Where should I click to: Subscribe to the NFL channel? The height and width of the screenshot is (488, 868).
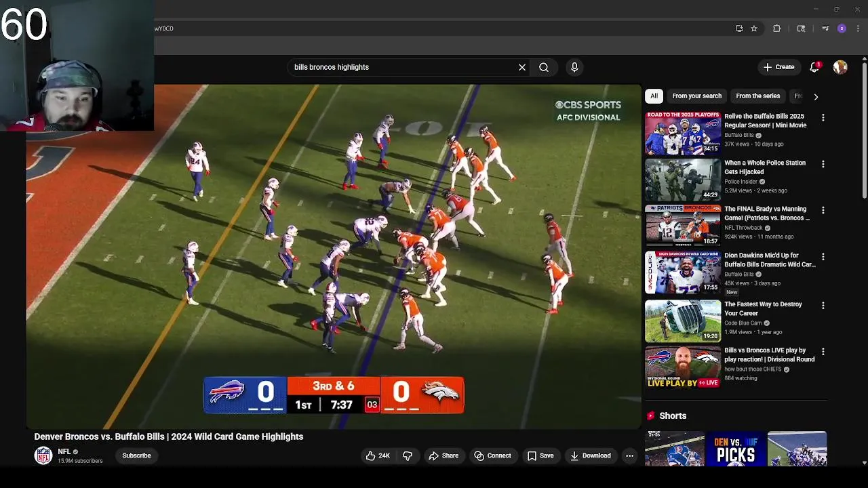pos(136,455)
